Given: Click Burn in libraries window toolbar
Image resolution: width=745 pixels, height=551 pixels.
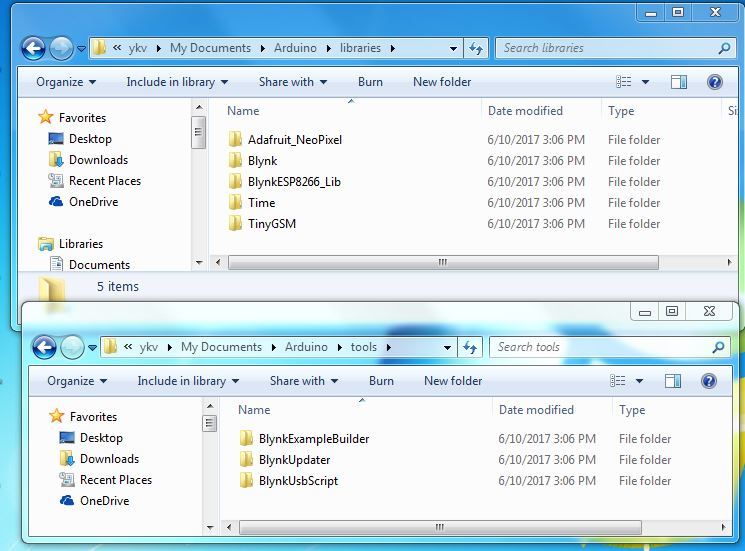Looking at the screenshot, I should pos(370,82).
